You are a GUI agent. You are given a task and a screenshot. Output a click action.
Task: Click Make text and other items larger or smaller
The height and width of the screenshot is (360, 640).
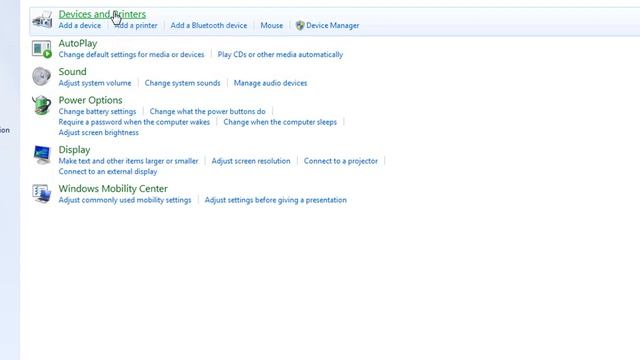pos(128,161)
